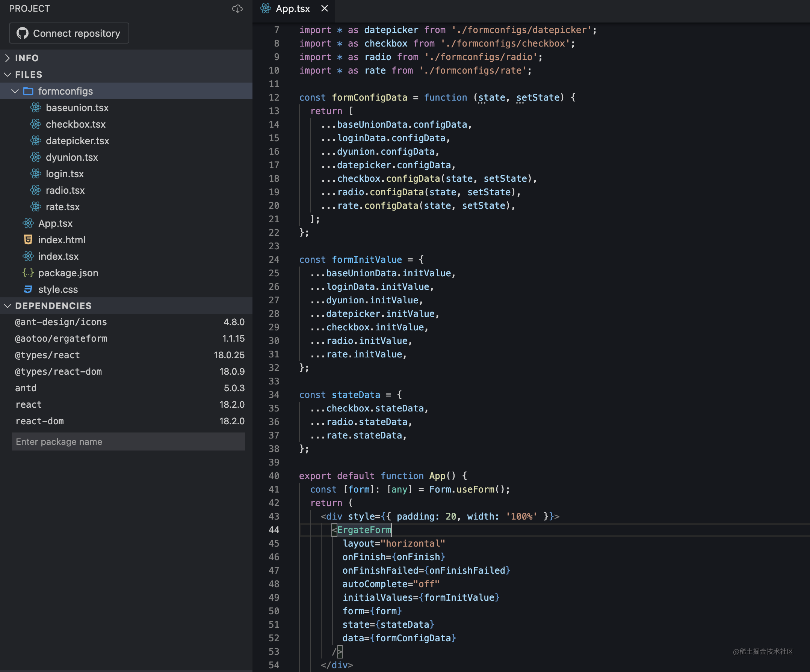Click the PROJECT panel title

[29, 9]
